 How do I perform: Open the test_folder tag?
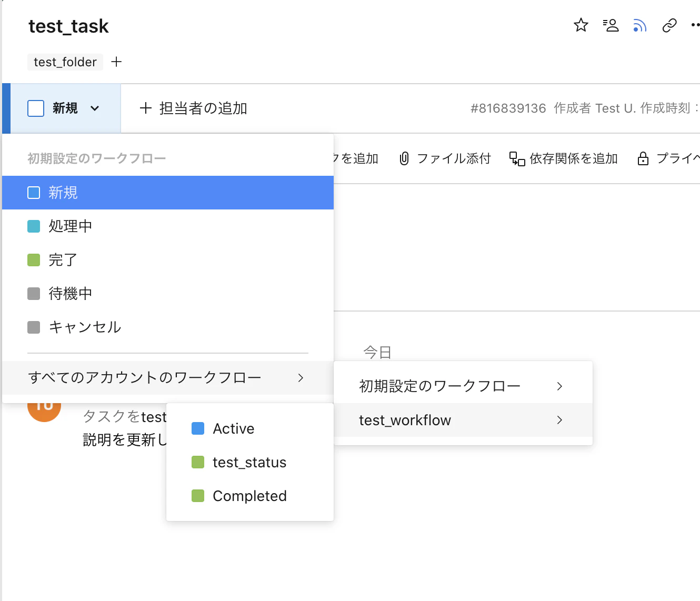point(65,62)
